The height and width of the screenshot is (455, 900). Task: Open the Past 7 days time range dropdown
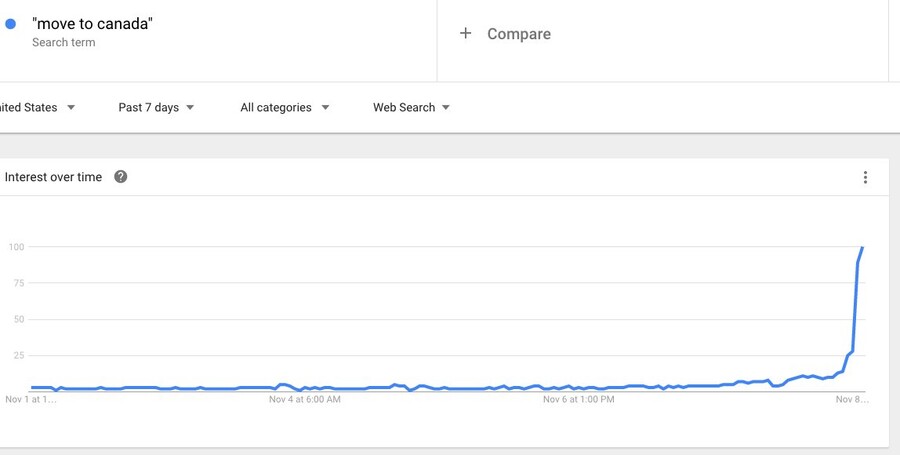[156, 108]
